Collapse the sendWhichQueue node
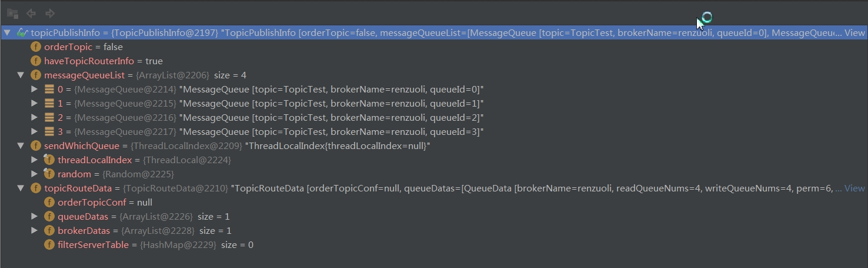Screen dimensions: 868x268 click(21, 145)
